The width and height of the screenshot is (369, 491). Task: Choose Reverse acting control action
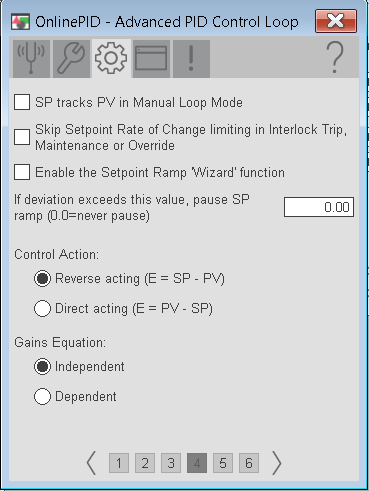(42, 278)
